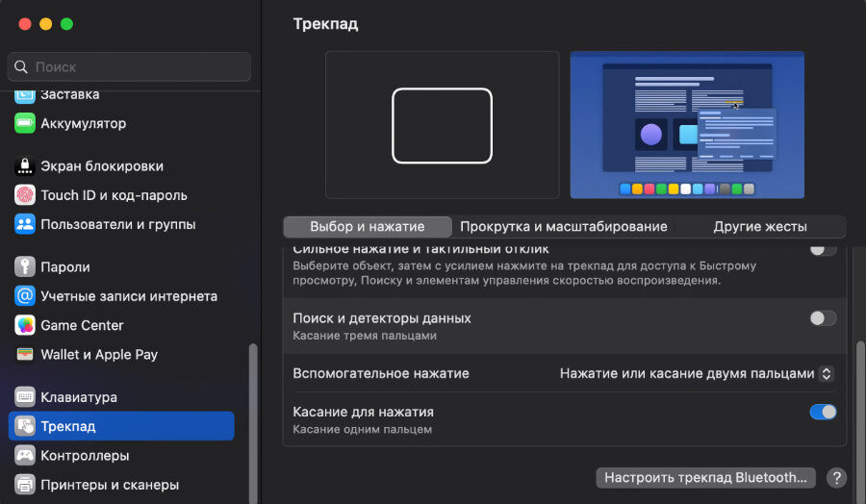The width and height of the screenshot is (866, 504).
Task: Maximize window with green button
Action: point(66,24)
